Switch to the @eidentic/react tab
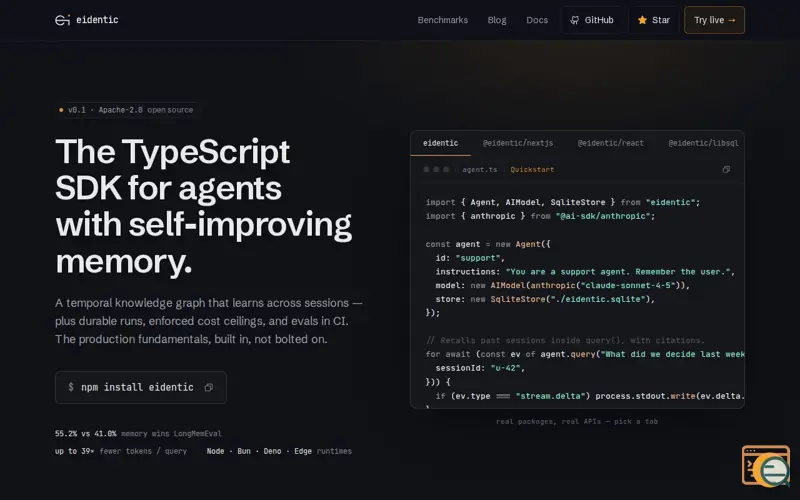 (610, 143)
